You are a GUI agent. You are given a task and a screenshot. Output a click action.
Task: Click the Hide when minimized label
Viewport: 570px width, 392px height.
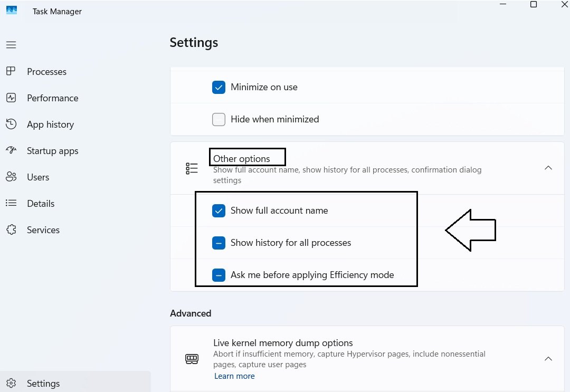pos(275,119)
